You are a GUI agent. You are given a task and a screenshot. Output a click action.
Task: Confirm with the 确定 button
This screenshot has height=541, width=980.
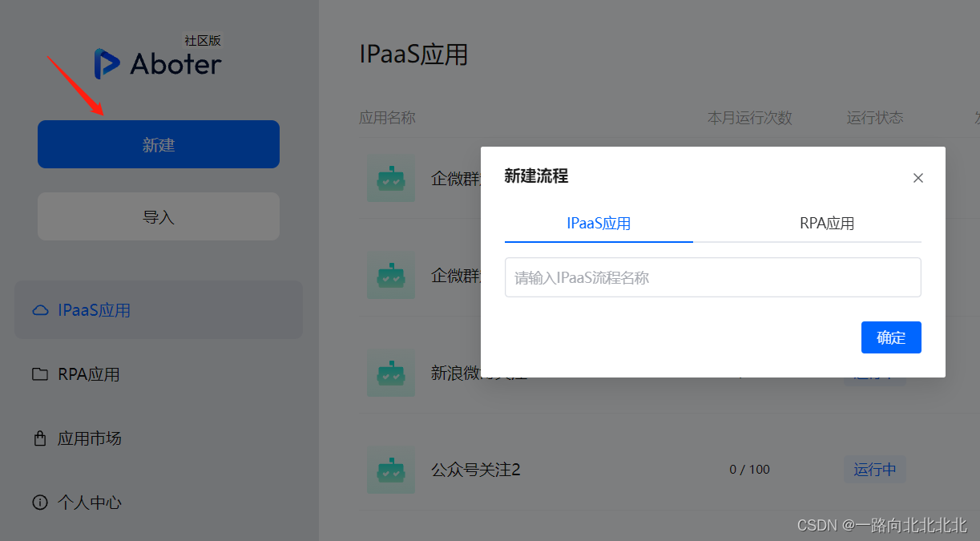(x=891, y=337)
